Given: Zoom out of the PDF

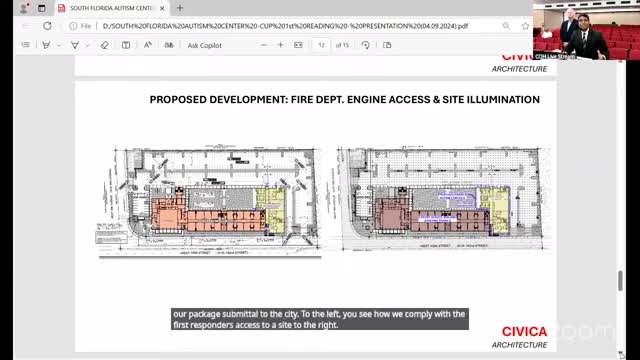Looking at the screenshot, I should (x=264, y=45).
